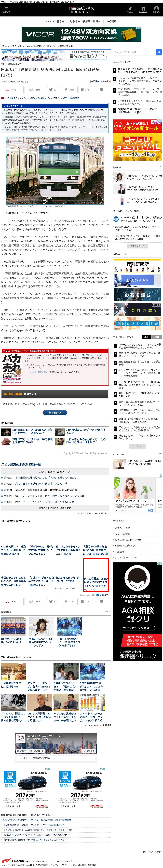
Task: Open the 稼ぐ戦略 nav item
Action: pyautogui.click(x=111, y=21)
